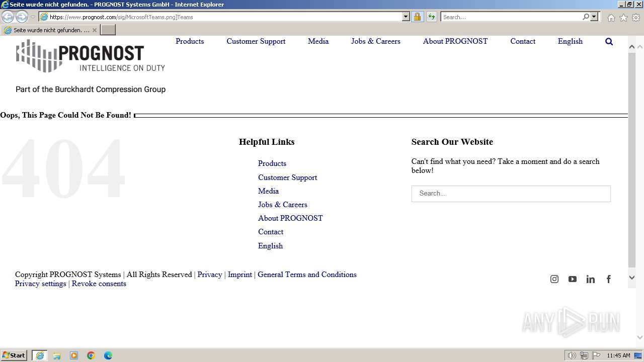Click the security lock icon
The width and height of the screenshot is (644, 362).
click(x=417, y=17)
